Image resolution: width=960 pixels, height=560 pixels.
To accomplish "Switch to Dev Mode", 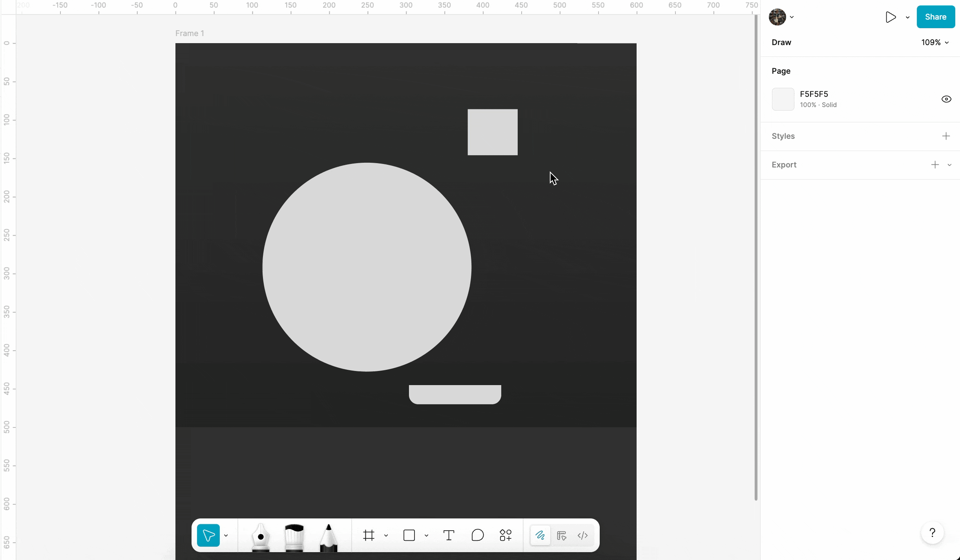I will coord(582,535).
